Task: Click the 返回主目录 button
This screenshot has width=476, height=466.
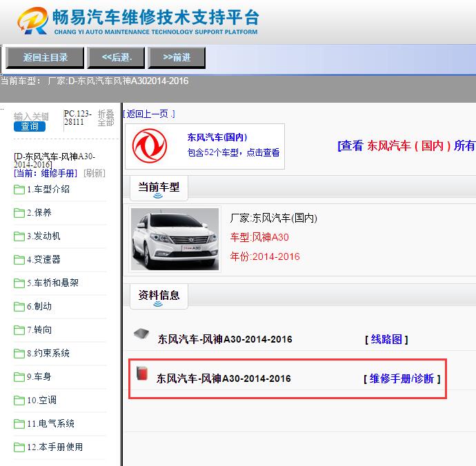Action: pyautogui.click(x=45, y=57)
